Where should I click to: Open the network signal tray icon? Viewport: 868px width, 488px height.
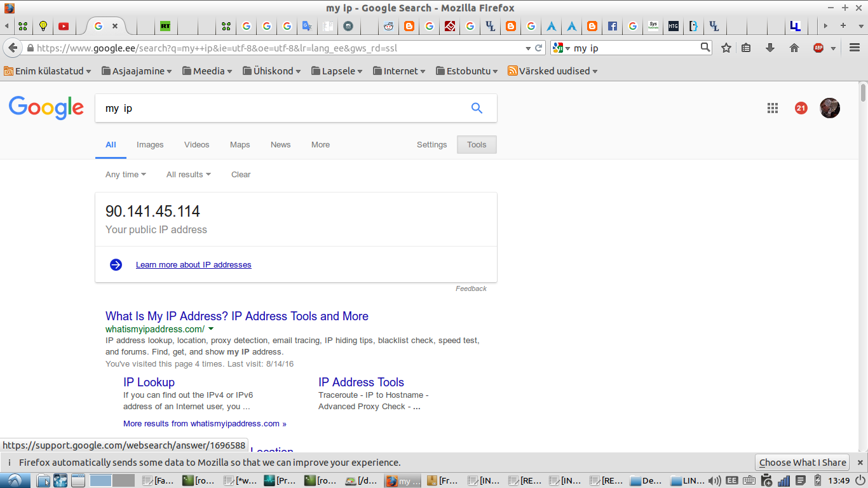[x=783, y=481]
